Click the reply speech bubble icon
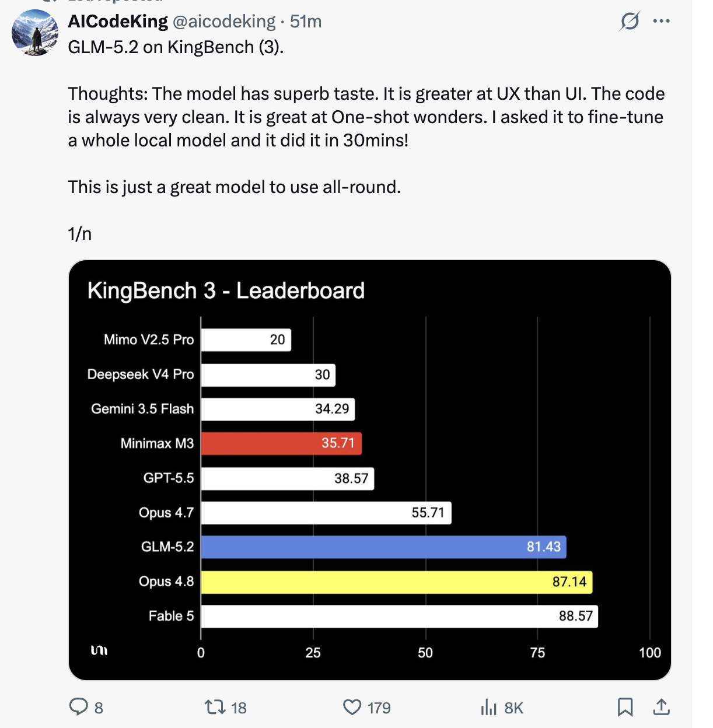 (78, 707)
